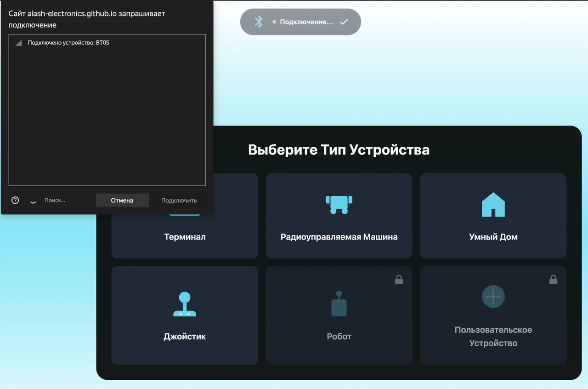Open help via the question mark icon
588x389 pixels.
[x=15, y=200]
